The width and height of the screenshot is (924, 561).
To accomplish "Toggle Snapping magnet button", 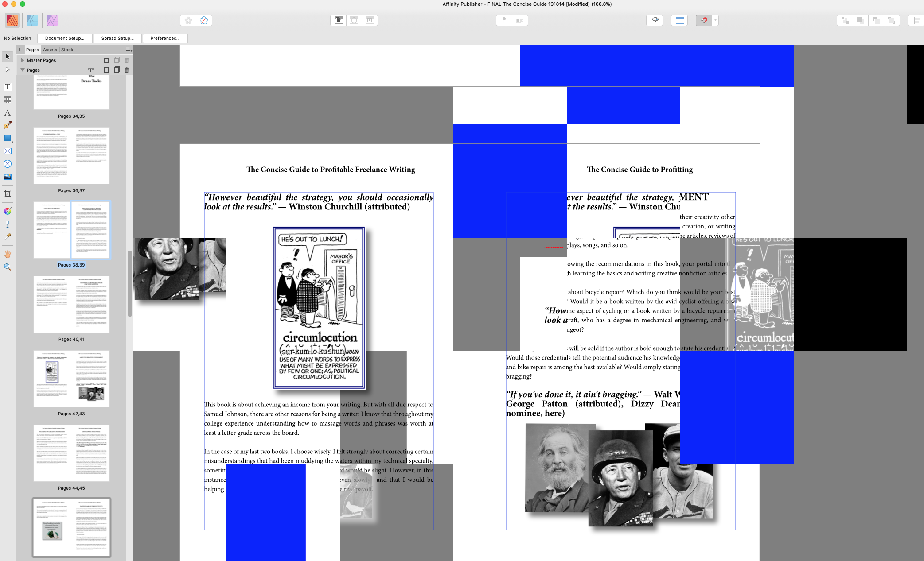I will click(704, 20).
